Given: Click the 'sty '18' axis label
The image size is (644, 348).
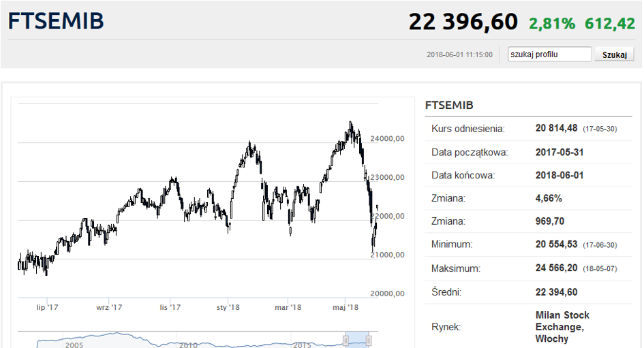Looking at the screenshot, I should pyautogui.click(x=228, y=307).
